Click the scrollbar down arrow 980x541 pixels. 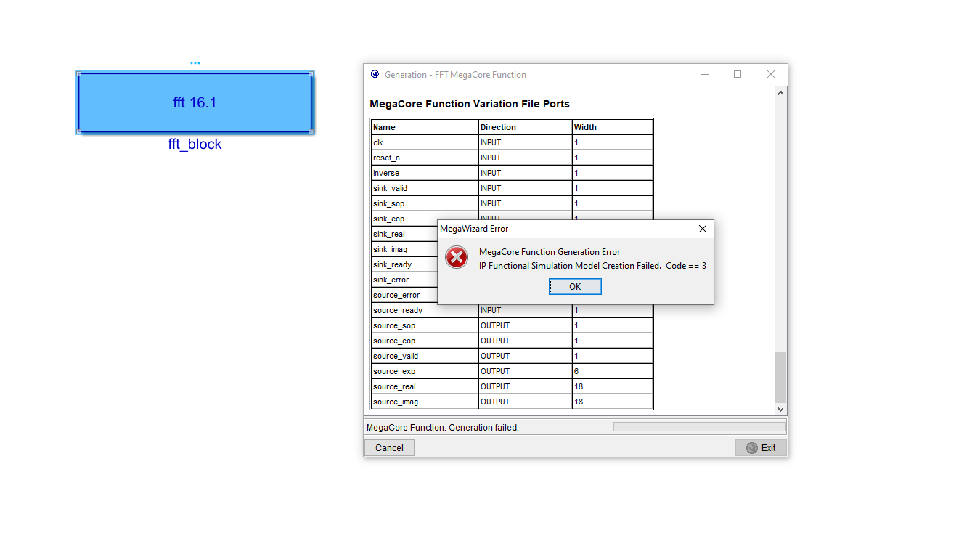click(780, 409)
